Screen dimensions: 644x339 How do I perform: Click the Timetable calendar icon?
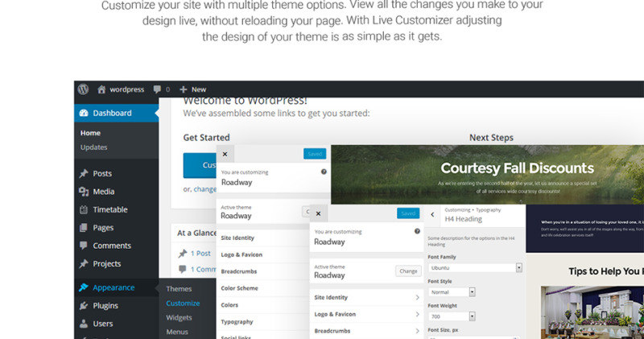pyautogui.click(x=84, y=209)
